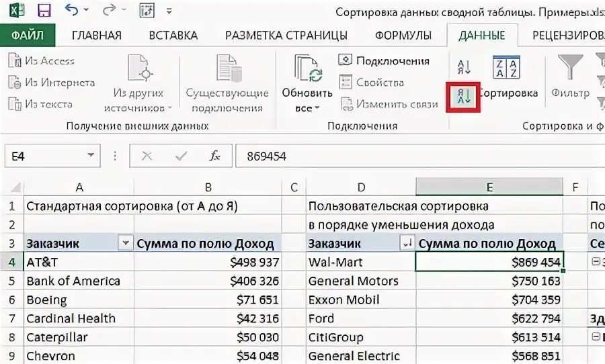The width and height of the screenshot is (605, 364).
Task: Switch to the ГЛАВНАЯ tab
Action: (x=96, y=36)
